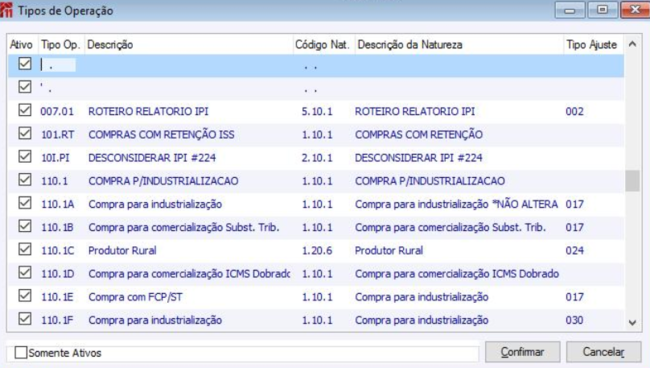Sort by the Tipo Op. column header
The height and width of the screenshot is (368, 650).
click(61, 44)
